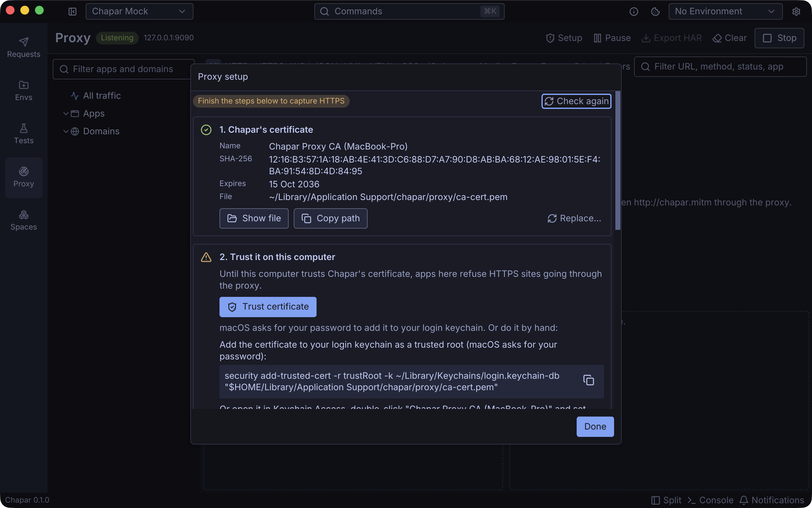Click Setup in the proxy toolbar
Image resolution: width=812 pixels, height=508 pixels.
pos(564,38)
